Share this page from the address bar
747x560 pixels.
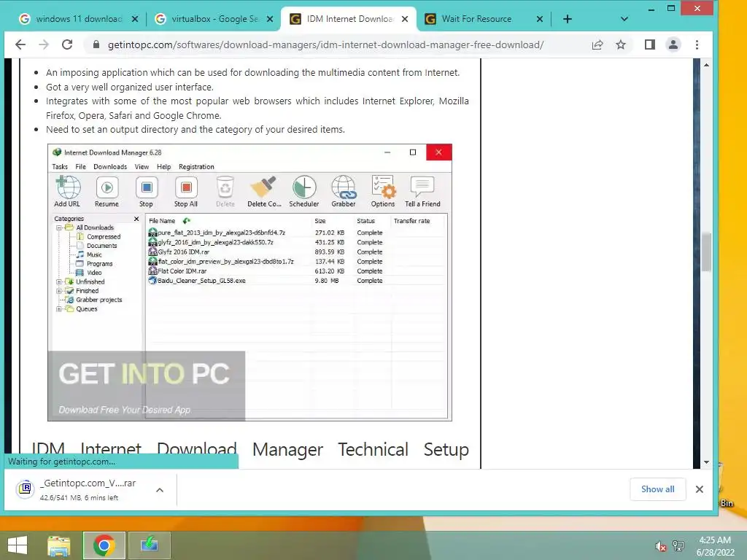pos(597,44)
